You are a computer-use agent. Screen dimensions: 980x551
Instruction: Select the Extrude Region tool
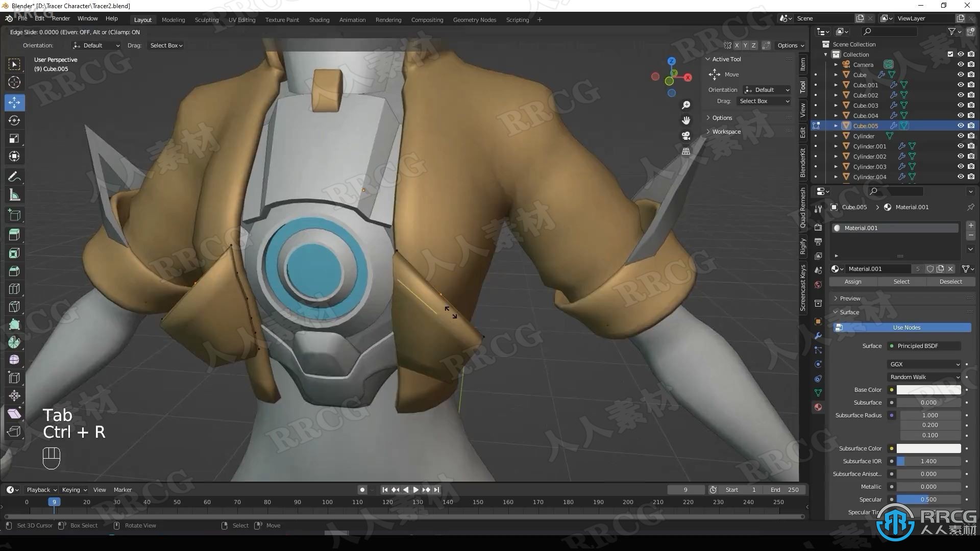coord(14,235)
